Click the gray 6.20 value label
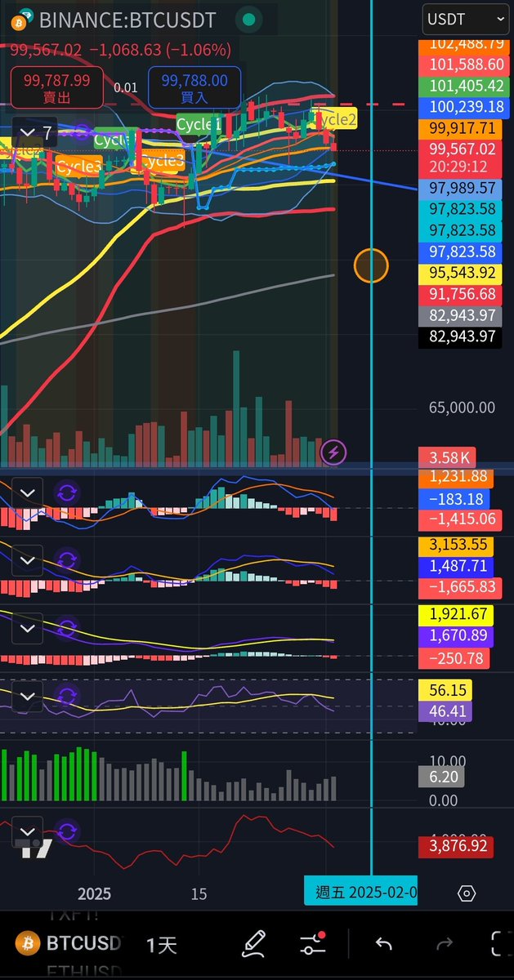This screenshot has width=514, height=980. coord(441,778)
